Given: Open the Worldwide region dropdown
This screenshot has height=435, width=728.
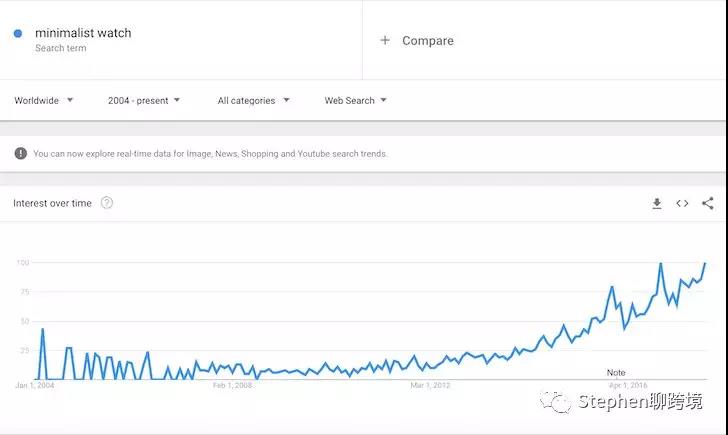Looking at the screenshot, I should click(x=44, y=101).
